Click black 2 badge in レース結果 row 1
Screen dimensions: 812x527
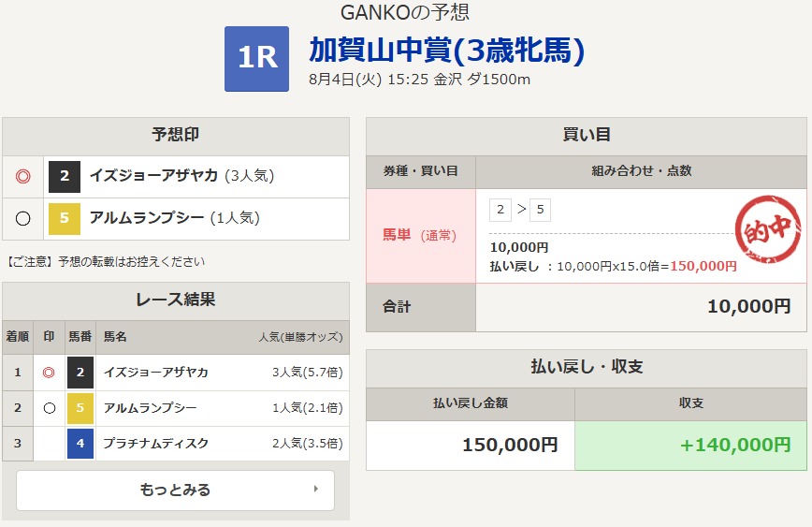tap(80, 373)
